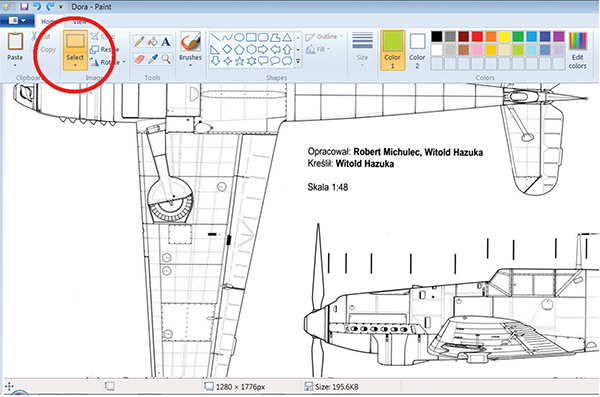The height and width of the screenshot is (397, 600).
Task: Expand the Paste options arrow
Action: (15, 65)
